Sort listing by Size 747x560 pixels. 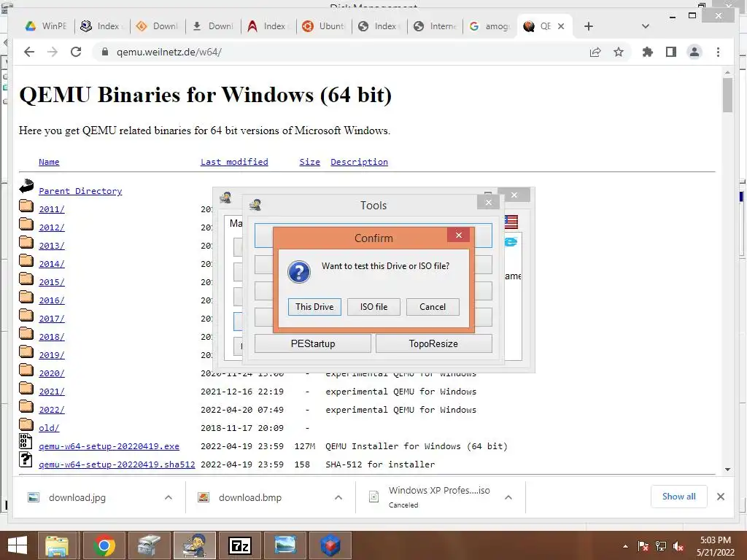point(309,162)
